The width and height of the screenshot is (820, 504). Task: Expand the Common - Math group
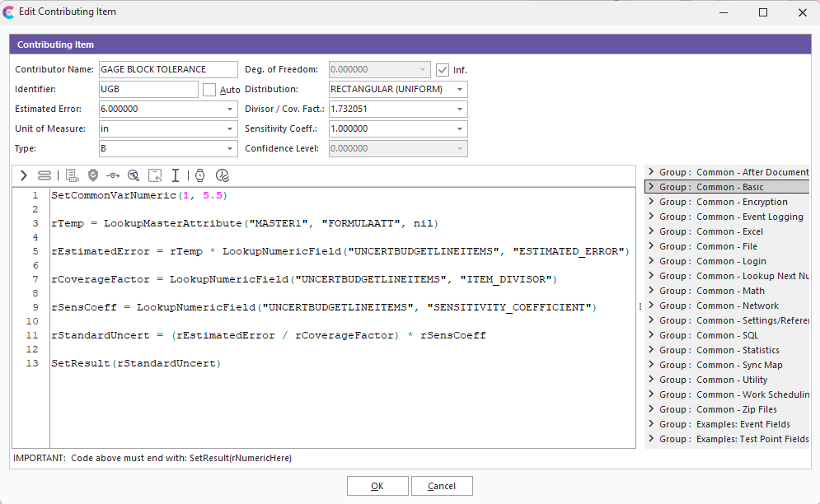(651, 291)
